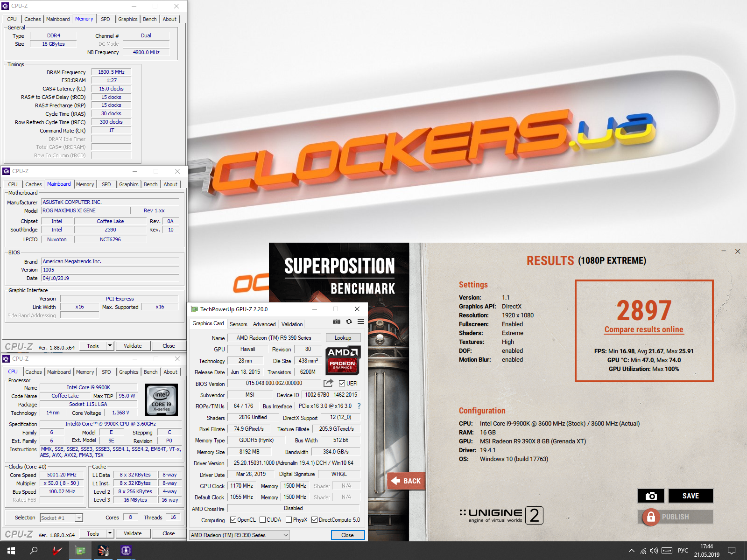Click the Unigine 2 logo in Superposition

coord(501,515)
